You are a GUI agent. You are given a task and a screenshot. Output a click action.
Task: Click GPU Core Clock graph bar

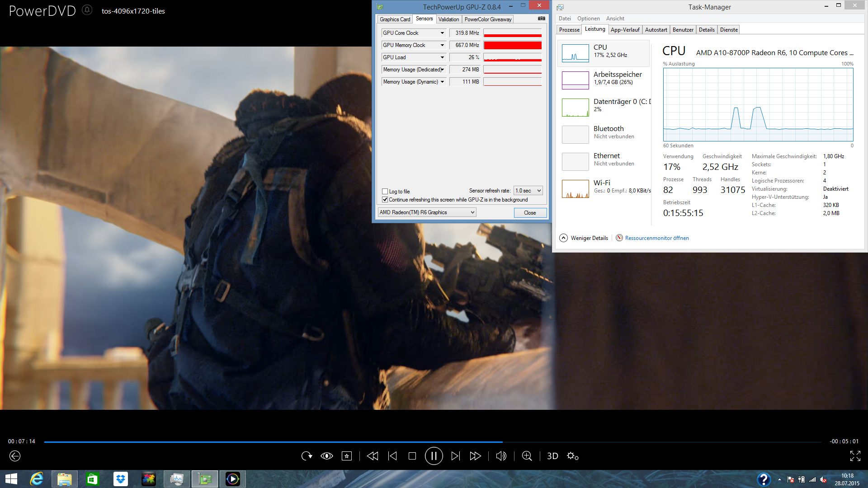[x=512, y=33]
